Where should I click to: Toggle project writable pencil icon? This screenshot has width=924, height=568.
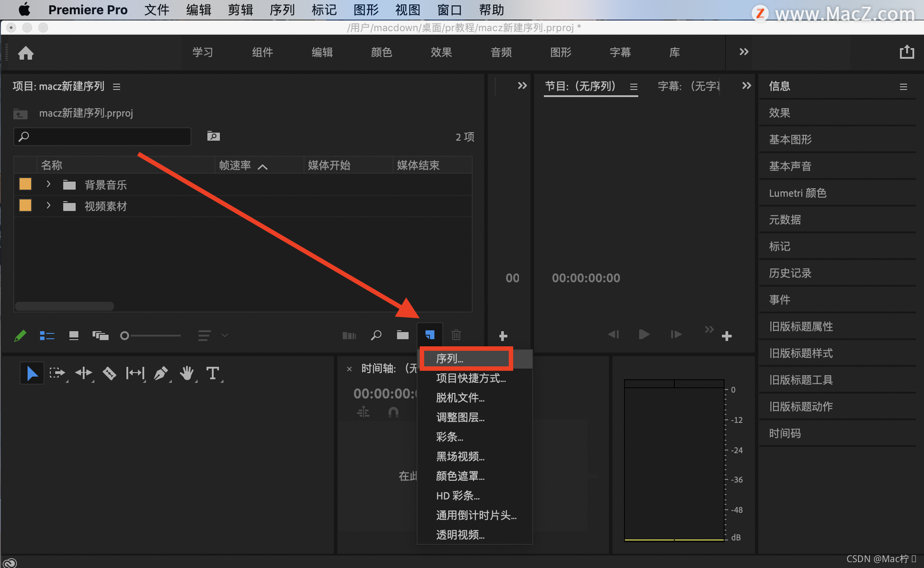coord(20,336)
